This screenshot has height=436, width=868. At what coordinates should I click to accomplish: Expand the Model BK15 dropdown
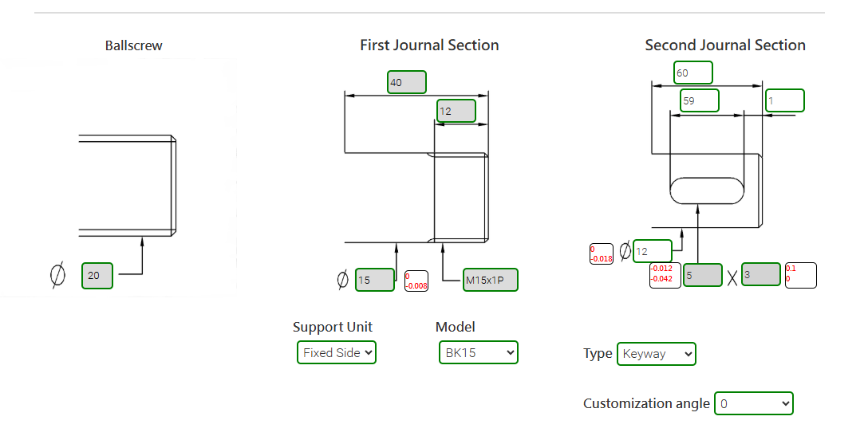click(x=478, y=352)
